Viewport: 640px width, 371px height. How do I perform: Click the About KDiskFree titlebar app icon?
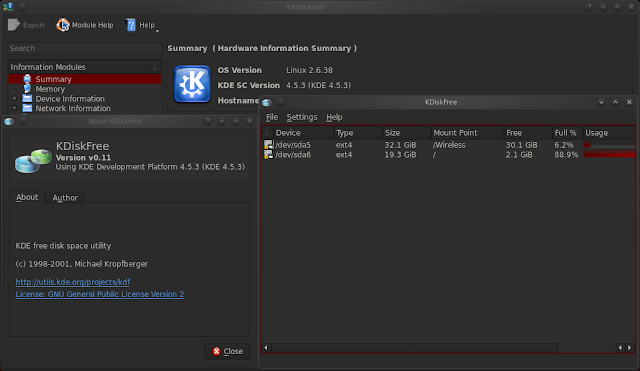(9, 121)
